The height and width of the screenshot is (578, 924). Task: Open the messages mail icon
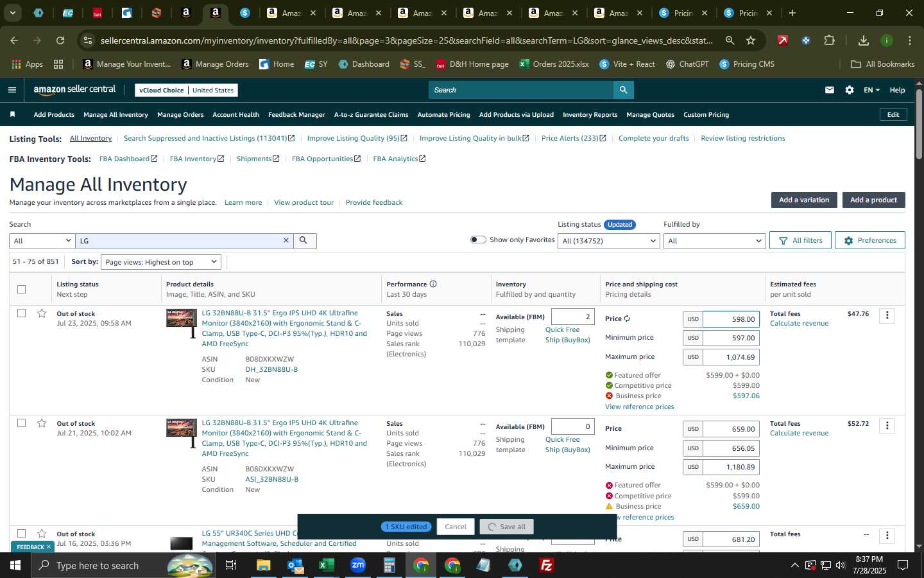[830, 90]
